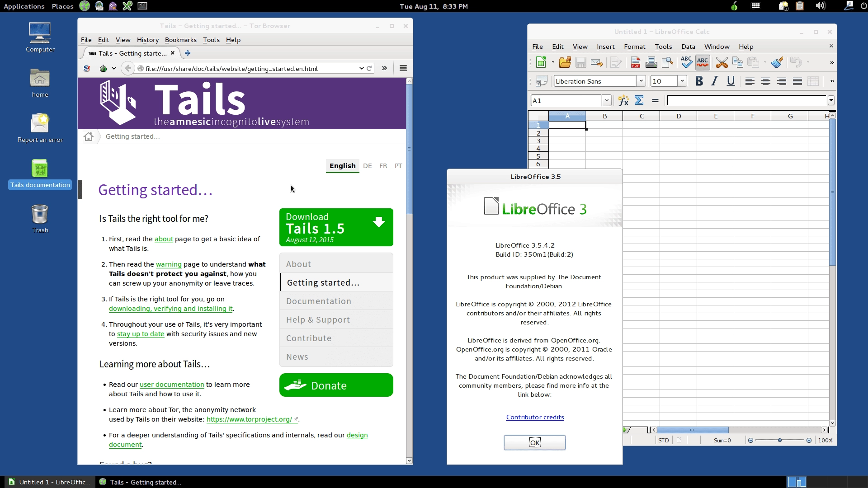Screen dimensions: 868x488
Task: Open a file with the Calc folder icon
Action: 565,62
